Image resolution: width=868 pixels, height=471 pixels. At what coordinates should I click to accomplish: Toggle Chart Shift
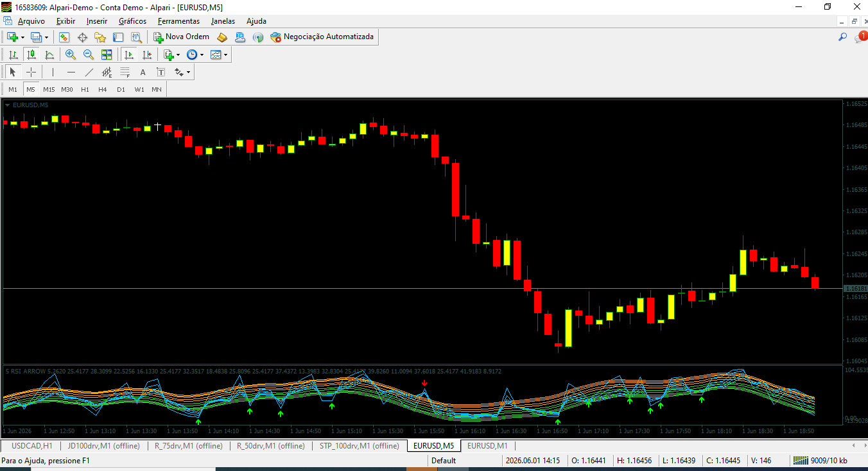[147, 55]
